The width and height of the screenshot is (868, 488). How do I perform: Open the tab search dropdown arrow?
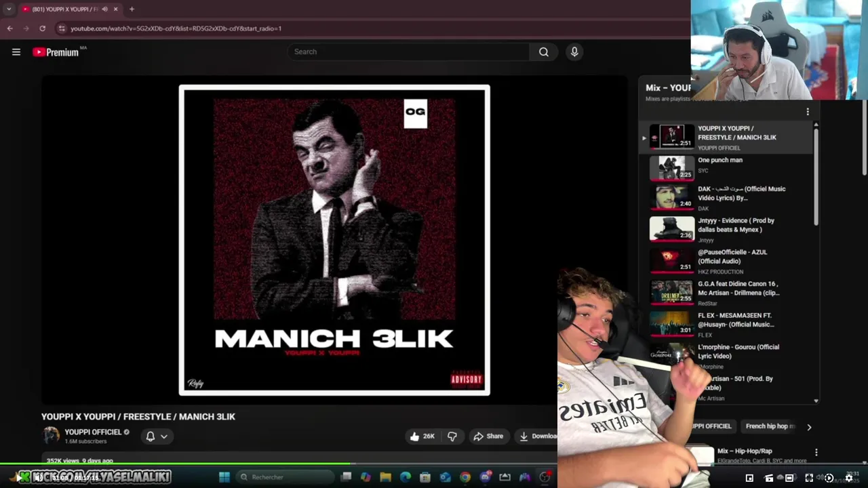[9, 9]
